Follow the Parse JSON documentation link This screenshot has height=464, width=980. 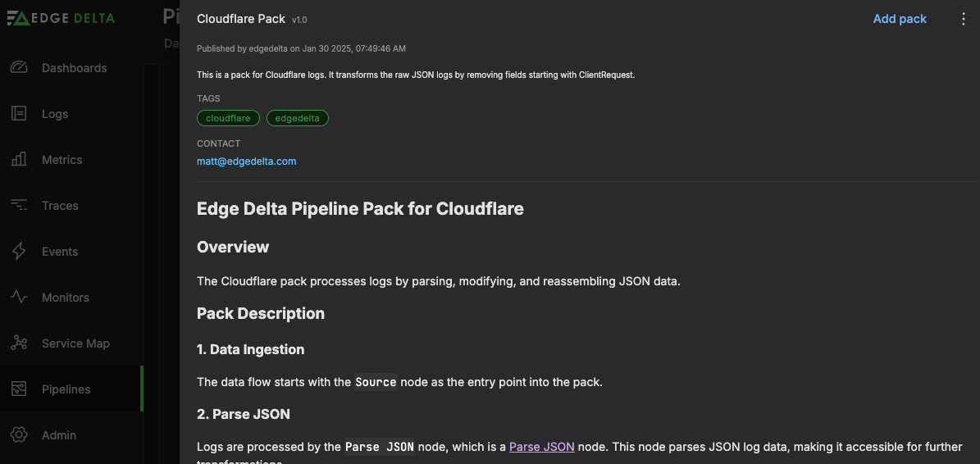(x=541, y=447)
